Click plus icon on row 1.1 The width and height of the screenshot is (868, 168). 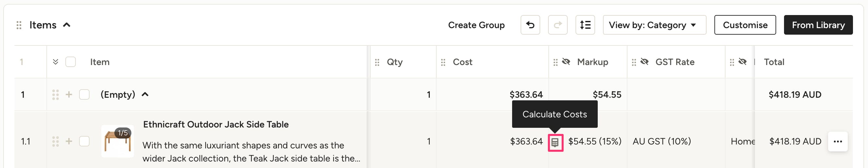69,142
